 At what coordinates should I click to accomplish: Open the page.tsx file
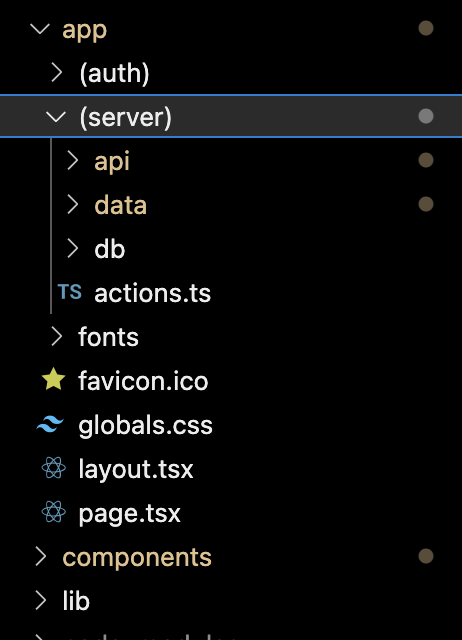pos(129,513)
